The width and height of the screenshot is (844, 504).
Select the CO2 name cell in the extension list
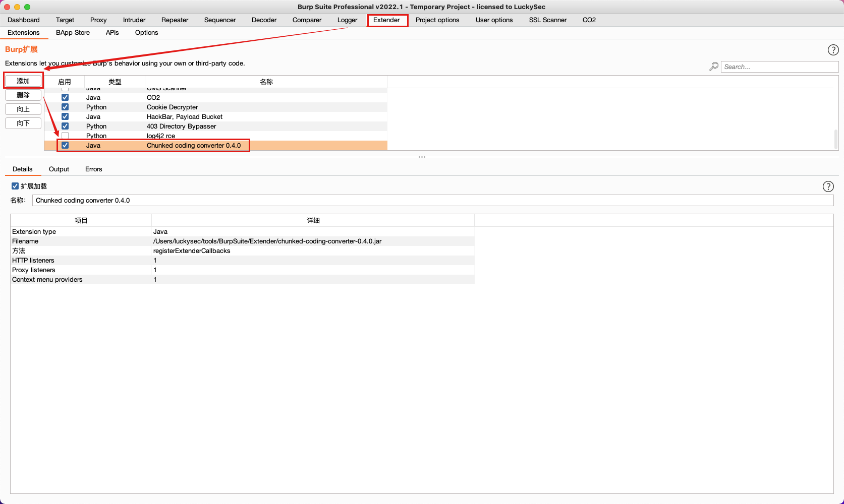pos(153,97)
